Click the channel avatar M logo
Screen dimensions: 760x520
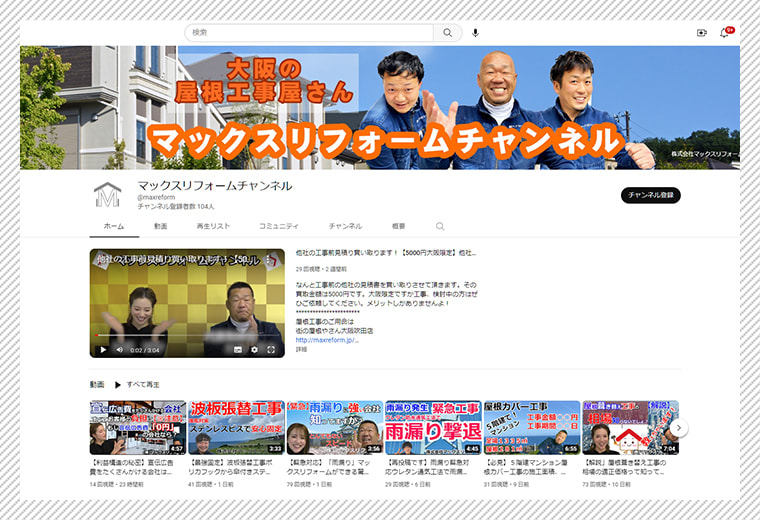(107, 195)
